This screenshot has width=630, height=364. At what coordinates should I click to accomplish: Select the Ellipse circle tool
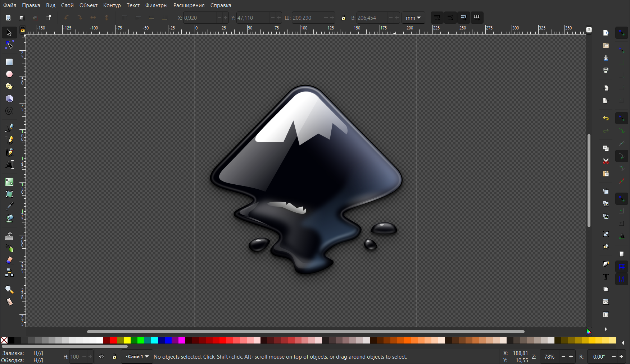click(9, 74)
